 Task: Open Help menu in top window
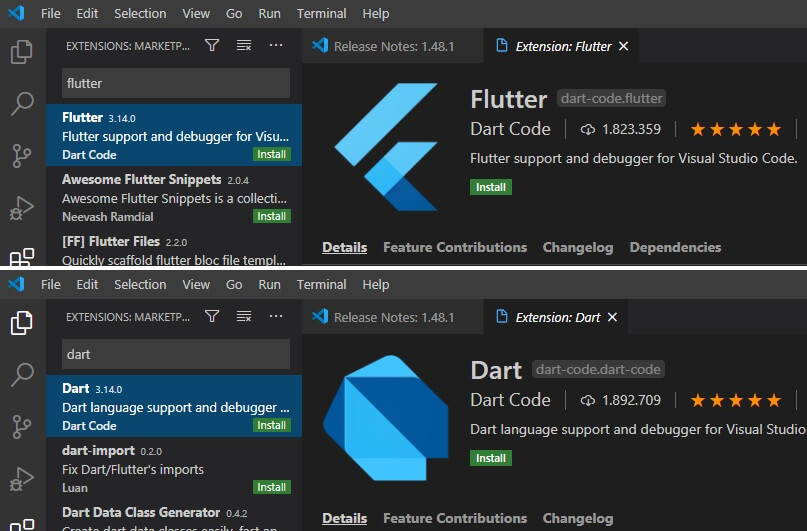coord(376,13)
